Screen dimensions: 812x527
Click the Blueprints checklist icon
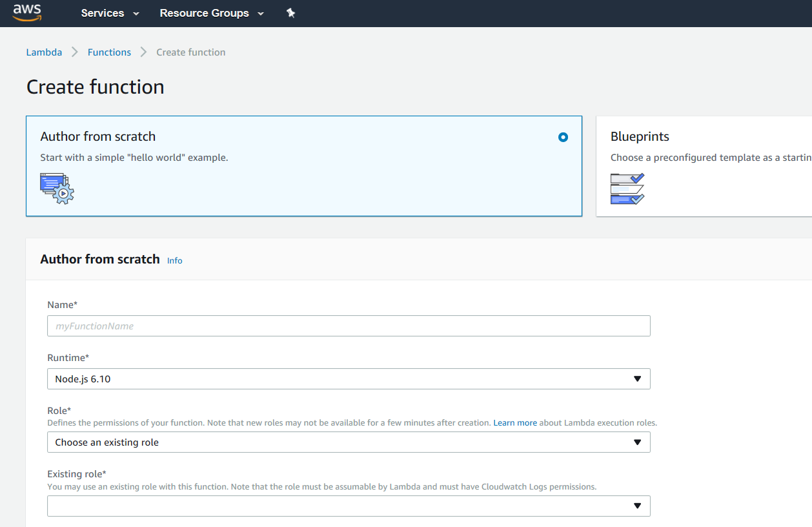coord(627,189)
